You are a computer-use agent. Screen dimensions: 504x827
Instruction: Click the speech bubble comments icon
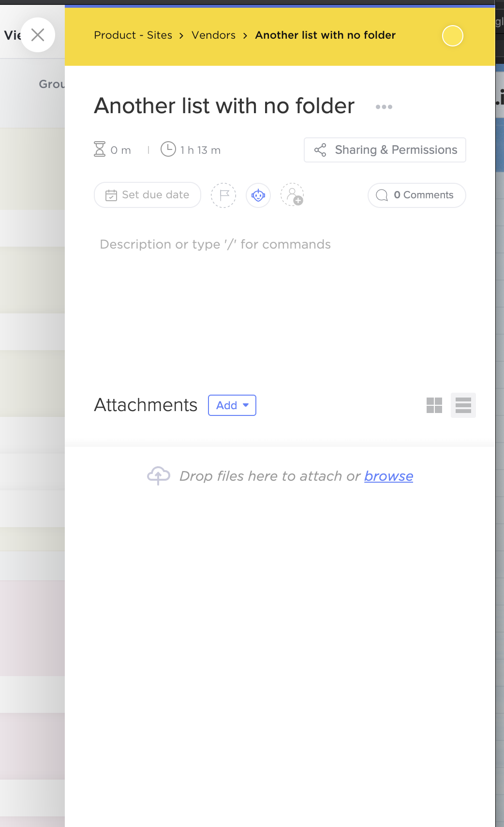[382, 195]
